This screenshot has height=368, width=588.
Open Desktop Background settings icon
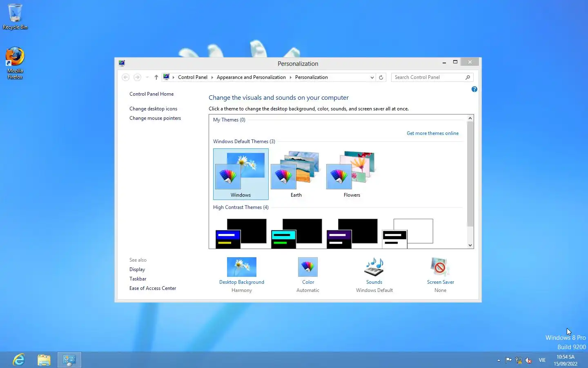[242, 267]
